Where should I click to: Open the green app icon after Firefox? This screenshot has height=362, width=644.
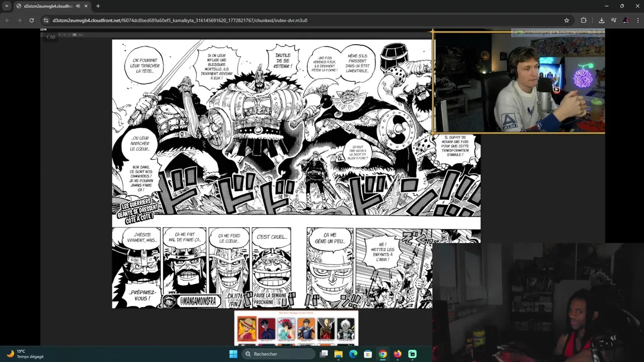click(412, 354)
